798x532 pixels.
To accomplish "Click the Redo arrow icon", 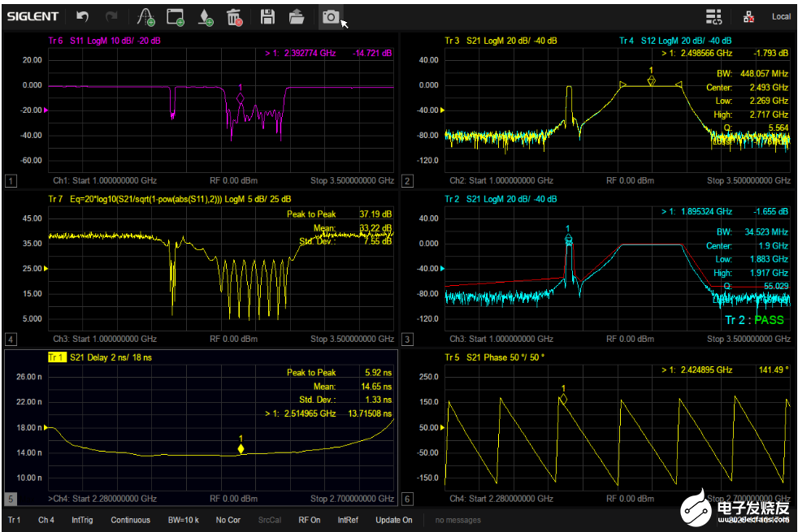I will (x=111, y=17).
